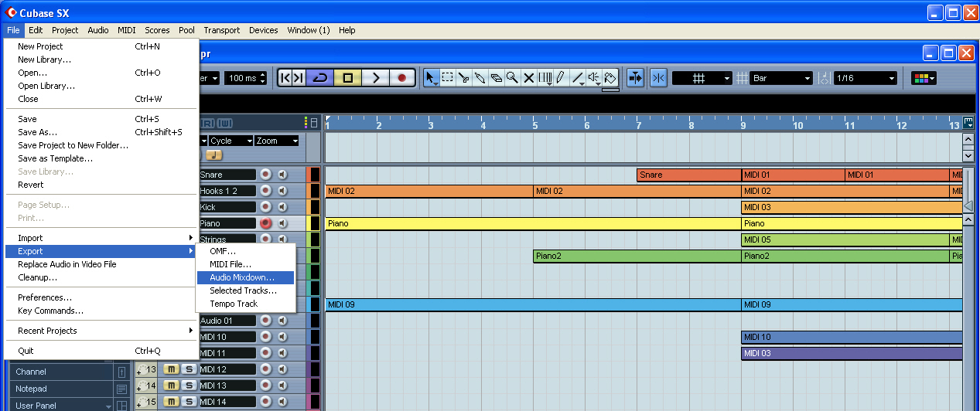Click the Stop transport button
Viewport: 980px width, 411px height.
point(347,78)
